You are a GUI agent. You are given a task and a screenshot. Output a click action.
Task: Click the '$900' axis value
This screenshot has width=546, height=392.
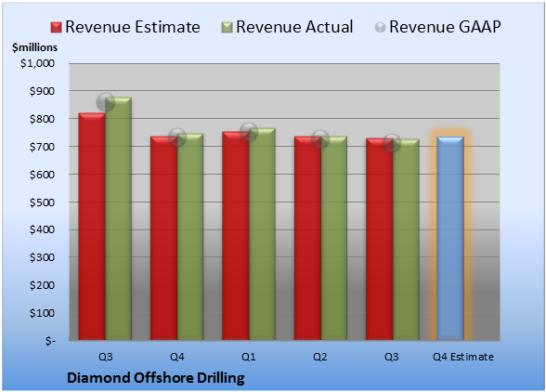[x=42, y=91]
